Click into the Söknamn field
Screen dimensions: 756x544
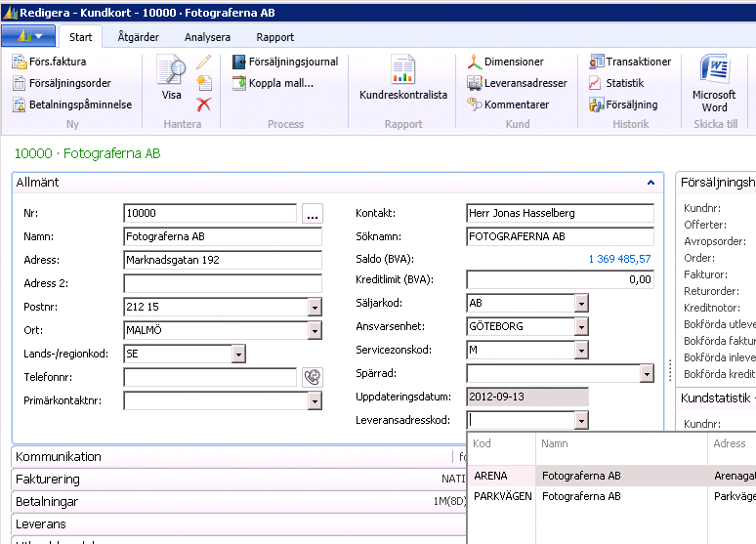point(561,236)
